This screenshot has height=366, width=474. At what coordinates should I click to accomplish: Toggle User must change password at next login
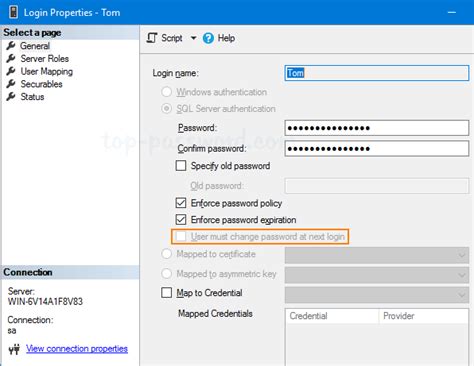tap(181, 237)
